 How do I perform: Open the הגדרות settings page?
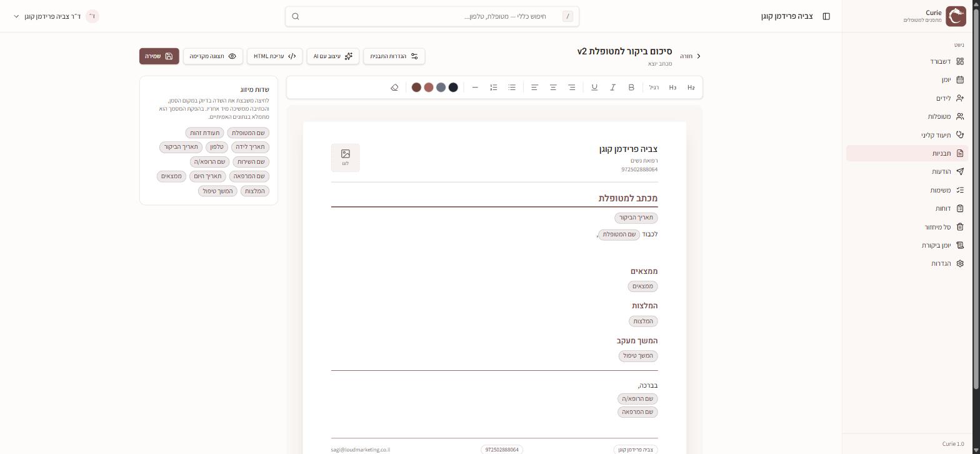click(907, 264)
